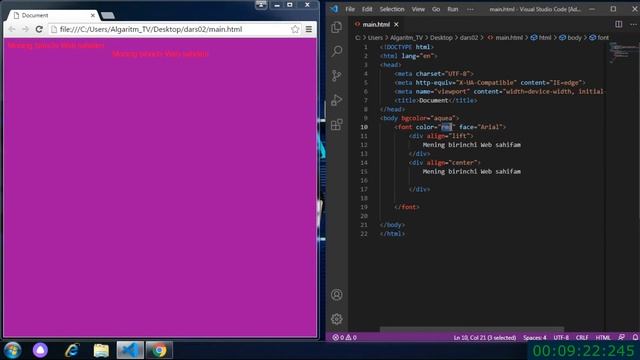Click the notifications bell in status bar
640x360 pixels.
click(x=635, y=338)
